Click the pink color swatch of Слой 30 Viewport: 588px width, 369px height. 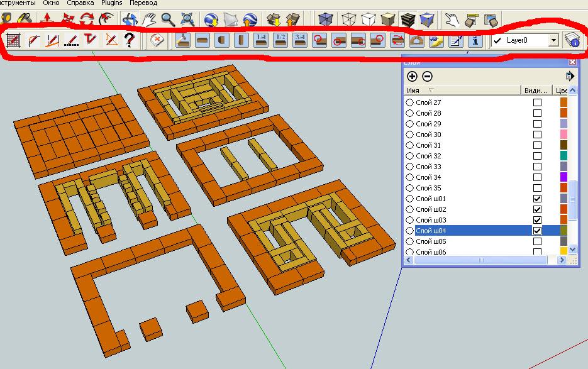tap(564, 135)
